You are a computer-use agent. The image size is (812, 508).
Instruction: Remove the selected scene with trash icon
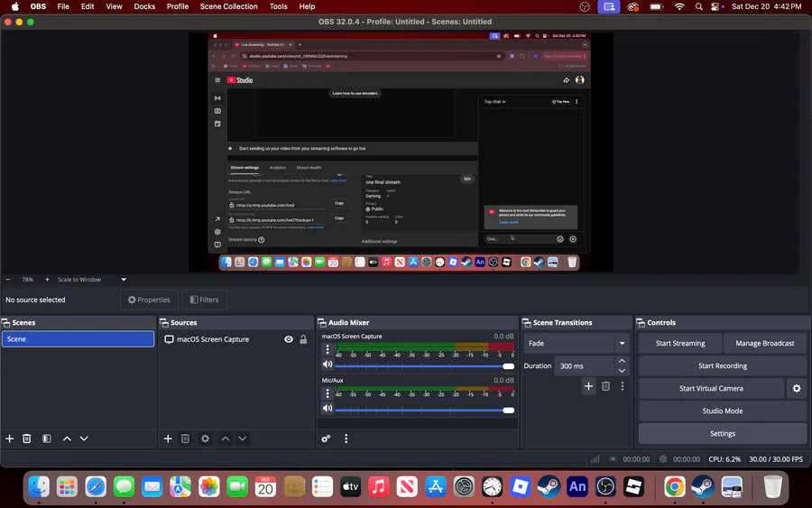pyautogui.click(x=27, y=439)
